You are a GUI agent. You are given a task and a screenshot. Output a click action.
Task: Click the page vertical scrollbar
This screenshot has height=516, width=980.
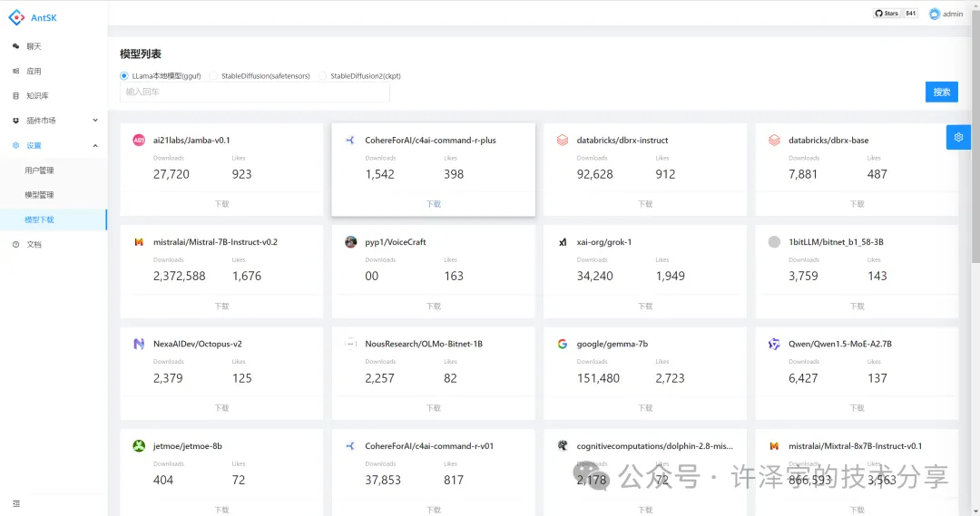point(975,138)
